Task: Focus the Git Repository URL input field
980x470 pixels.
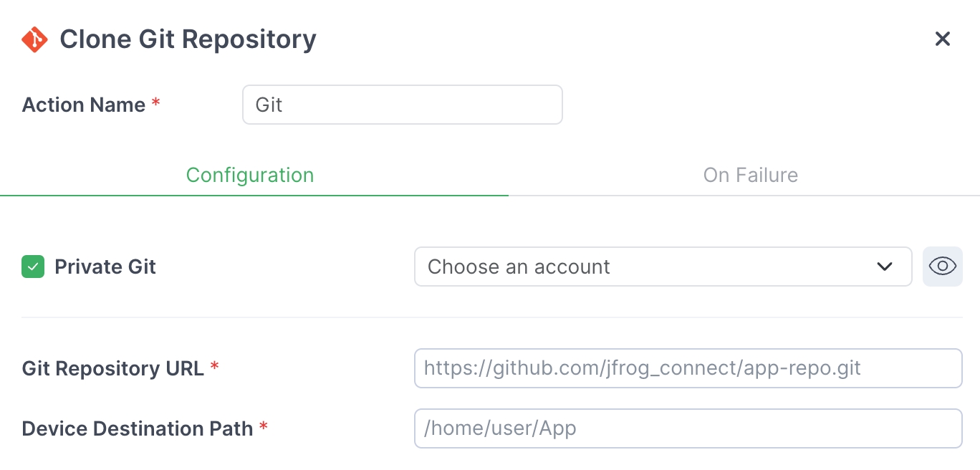Action: (x=688, y=368)
